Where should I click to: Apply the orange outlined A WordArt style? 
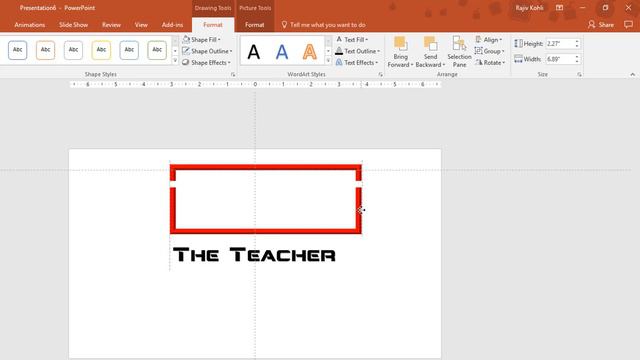pos(310,52)
